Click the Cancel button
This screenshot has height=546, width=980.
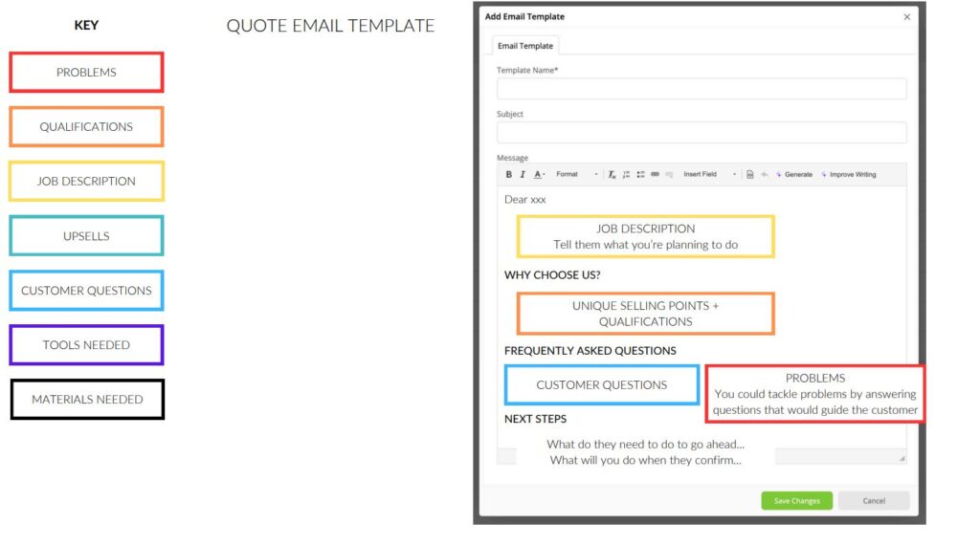874,500
